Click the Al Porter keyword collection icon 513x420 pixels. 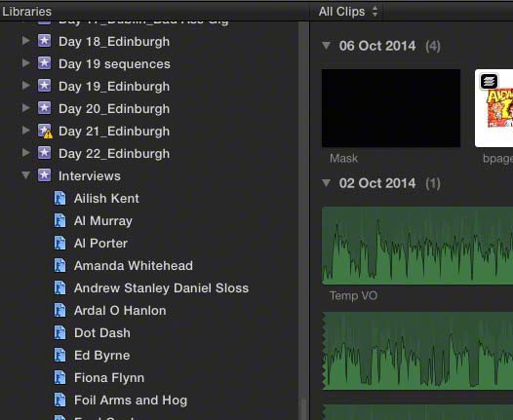click(59, 244)
